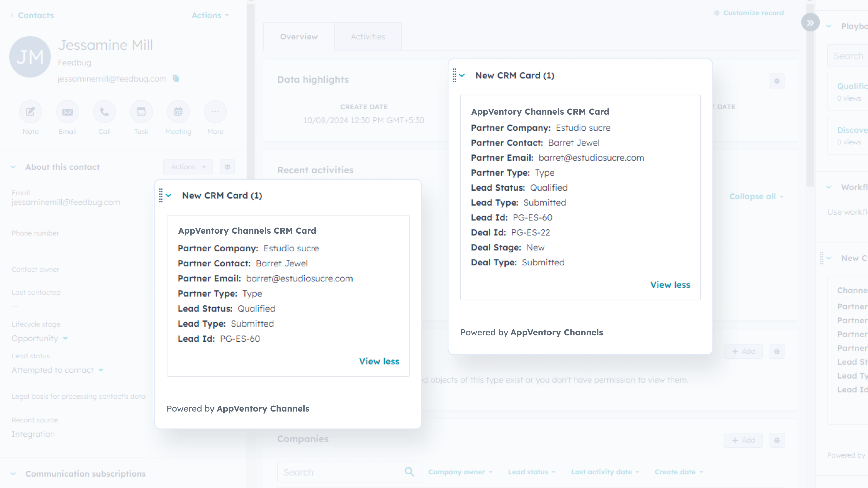Start a call using the Call icon
The height and width of the screenshot is (488, 868).
(x=104, y=111)
